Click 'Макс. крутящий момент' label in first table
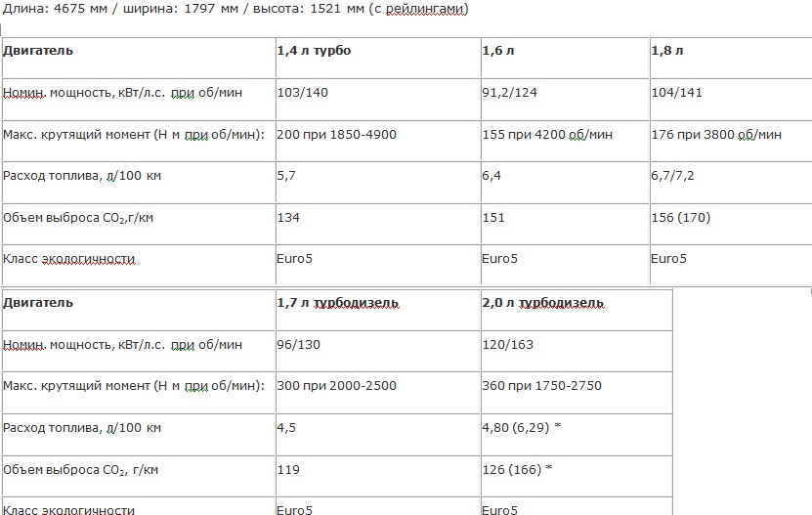Viewport: 812px width, 515px height. (x=134, y=135)
